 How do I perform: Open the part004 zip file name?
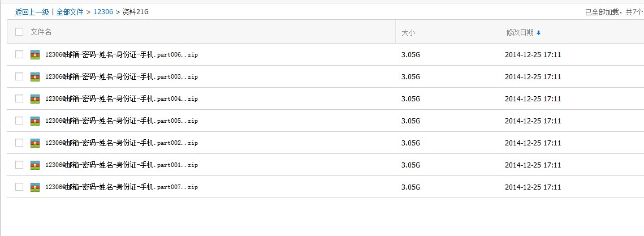coord(122,98)
